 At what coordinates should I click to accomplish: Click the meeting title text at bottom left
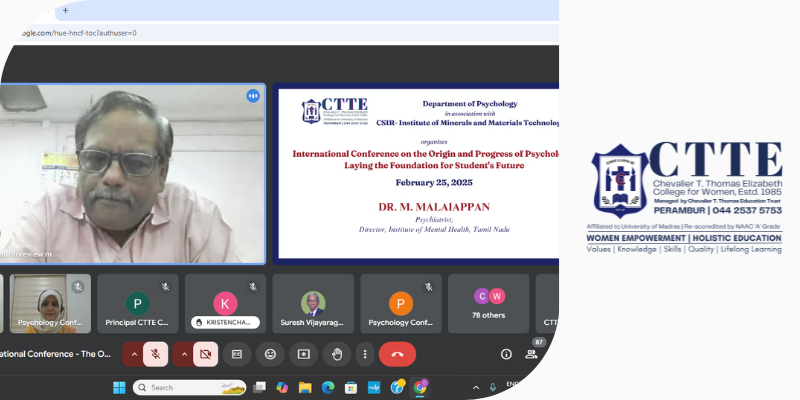(55, 354)
